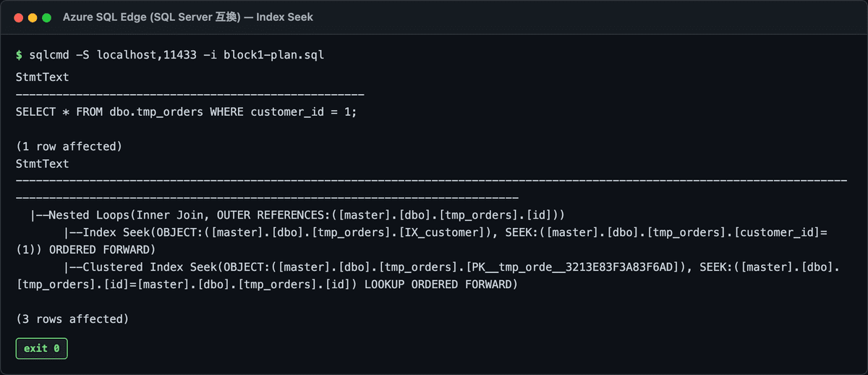Close the terminal window with red button
The image size is (868, 375).
[18, 17]
